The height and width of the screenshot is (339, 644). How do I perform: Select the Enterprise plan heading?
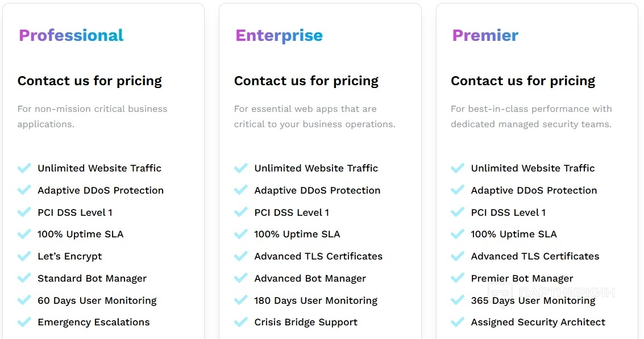tap(279, 35)
